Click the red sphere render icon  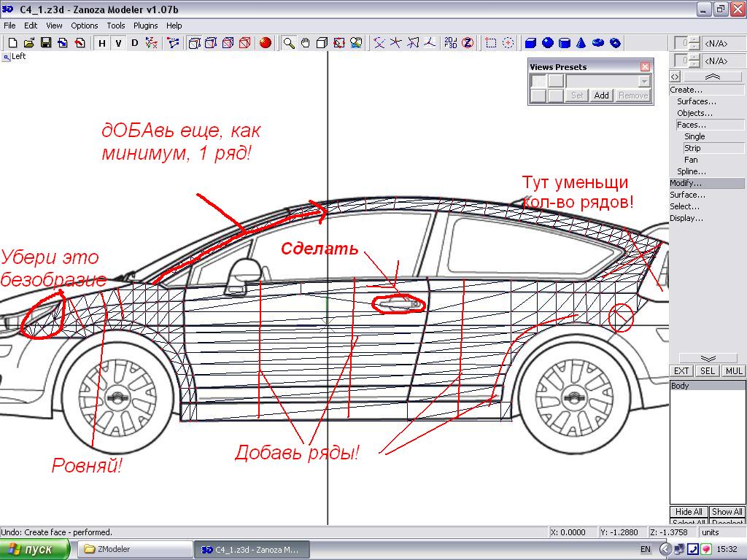266,43
